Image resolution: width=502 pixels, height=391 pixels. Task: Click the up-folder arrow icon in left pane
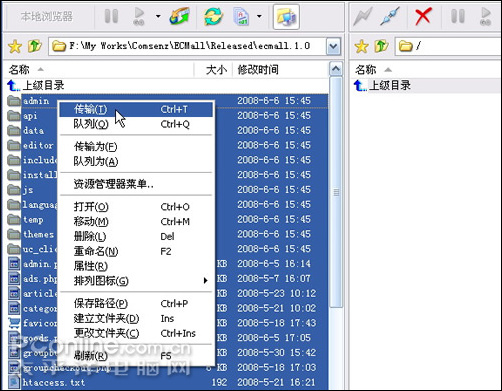(34, 46)
